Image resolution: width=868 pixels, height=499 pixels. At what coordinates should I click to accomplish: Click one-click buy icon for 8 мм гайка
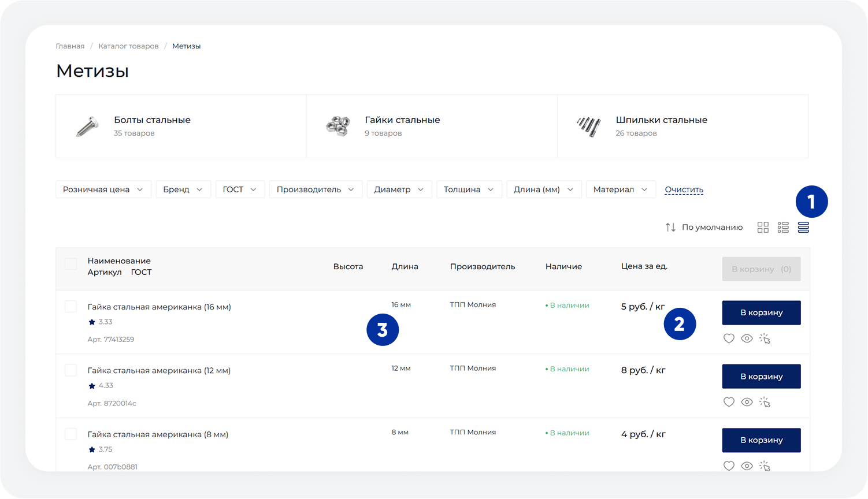pos(765,466)
